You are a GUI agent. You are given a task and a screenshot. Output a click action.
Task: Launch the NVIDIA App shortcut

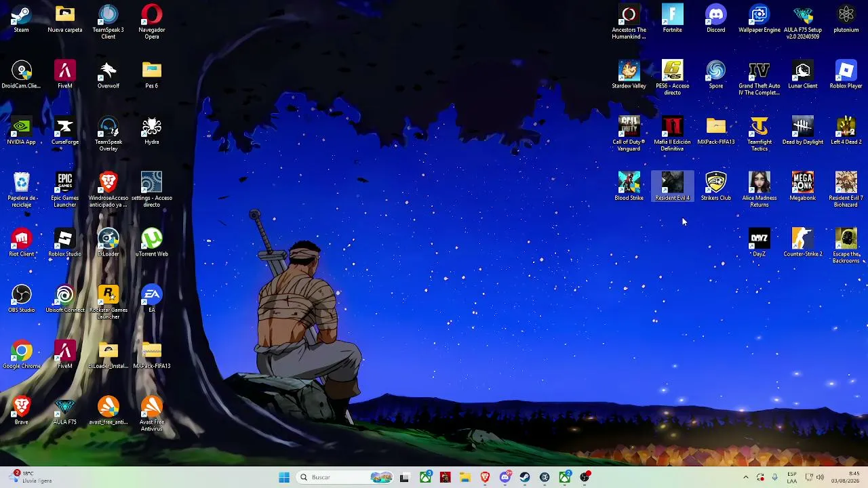coord(22,131)
